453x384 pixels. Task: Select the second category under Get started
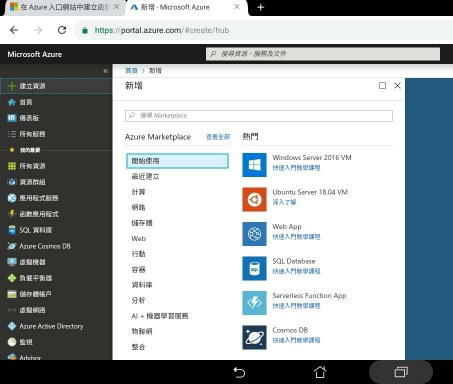[x=145, y=176]
